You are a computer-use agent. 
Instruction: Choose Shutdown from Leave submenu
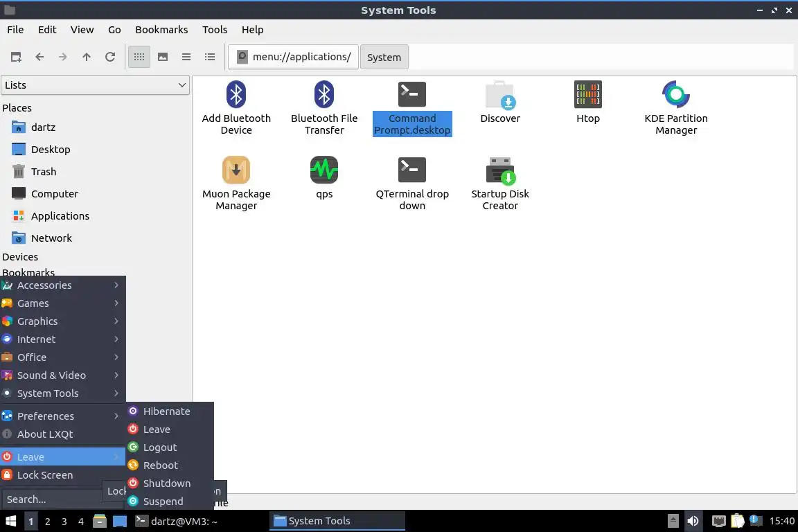[170, 483]
